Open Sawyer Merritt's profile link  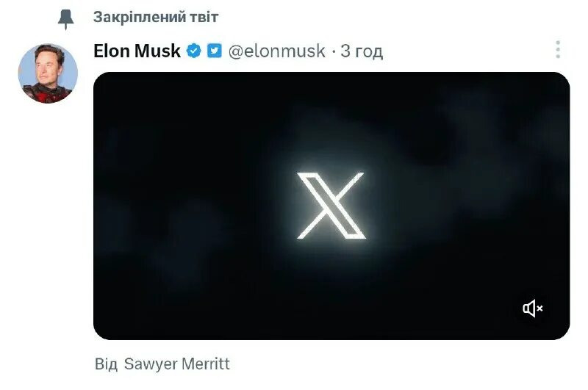pos(176,364)
